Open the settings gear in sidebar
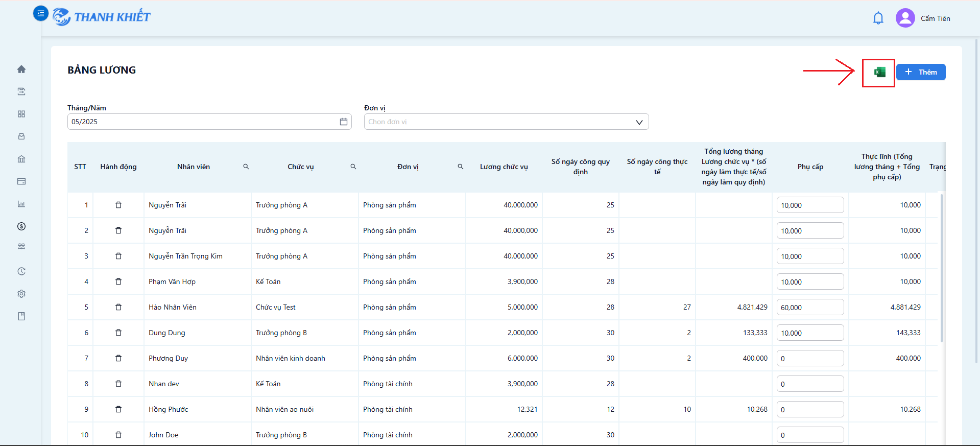 coord(21,294)
